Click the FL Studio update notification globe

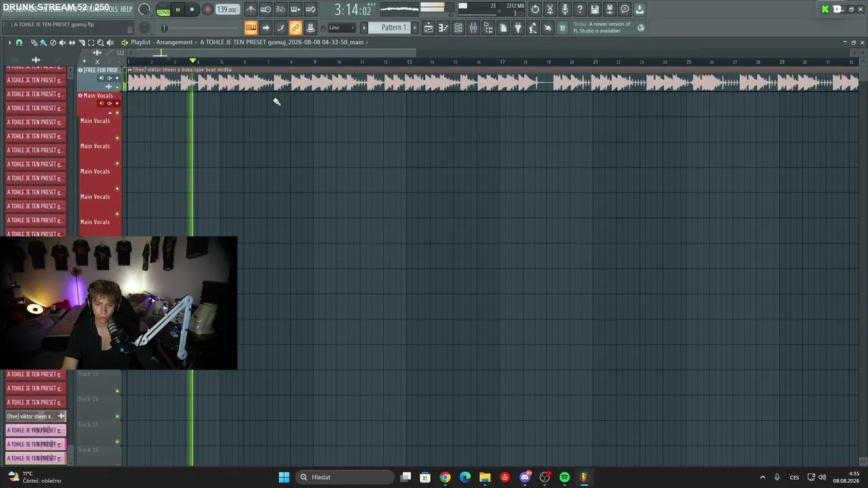tap(641, 28)
